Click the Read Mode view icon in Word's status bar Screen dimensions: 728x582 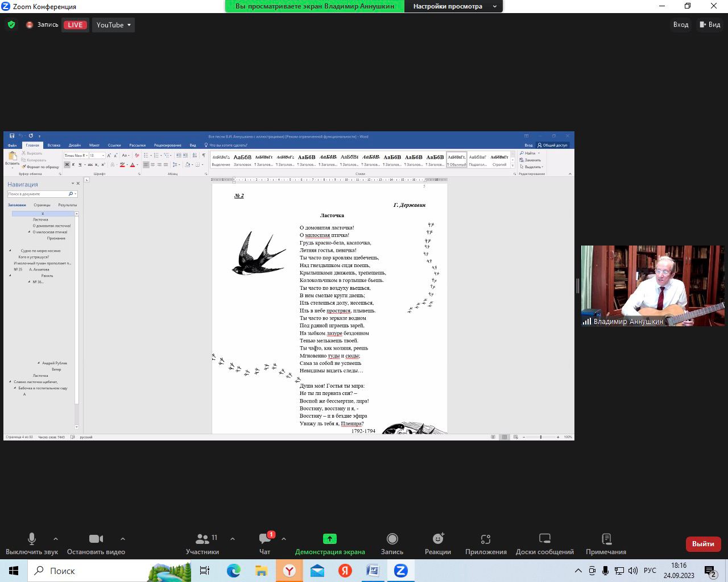(x=493, y=437)
